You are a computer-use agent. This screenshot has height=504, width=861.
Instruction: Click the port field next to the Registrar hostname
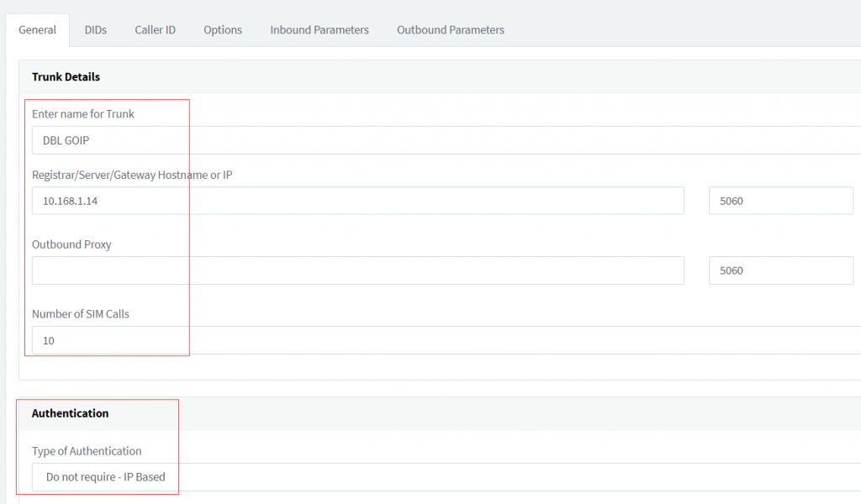[x=780, y=201]
